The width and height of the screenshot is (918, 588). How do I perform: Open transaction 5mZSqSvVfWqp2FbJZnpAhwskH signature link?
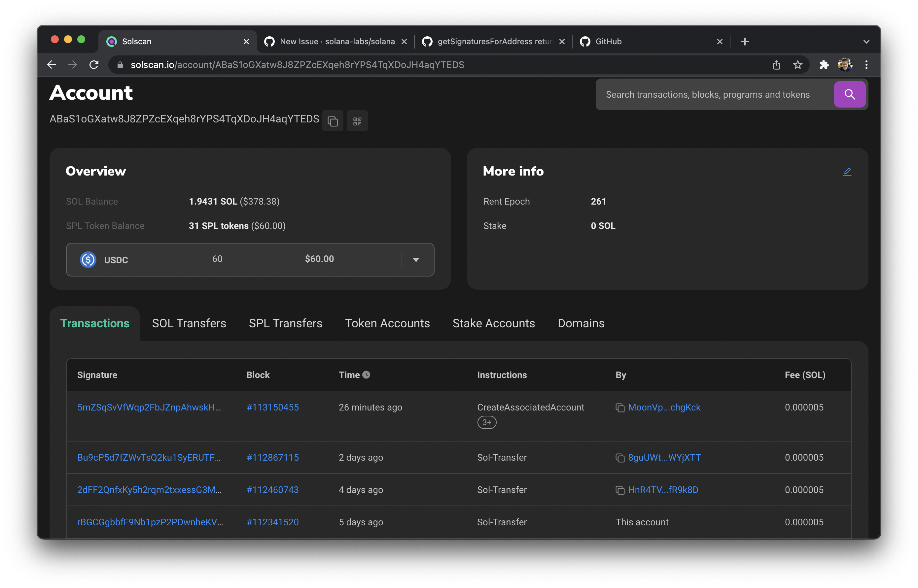(x=149, y=408)
